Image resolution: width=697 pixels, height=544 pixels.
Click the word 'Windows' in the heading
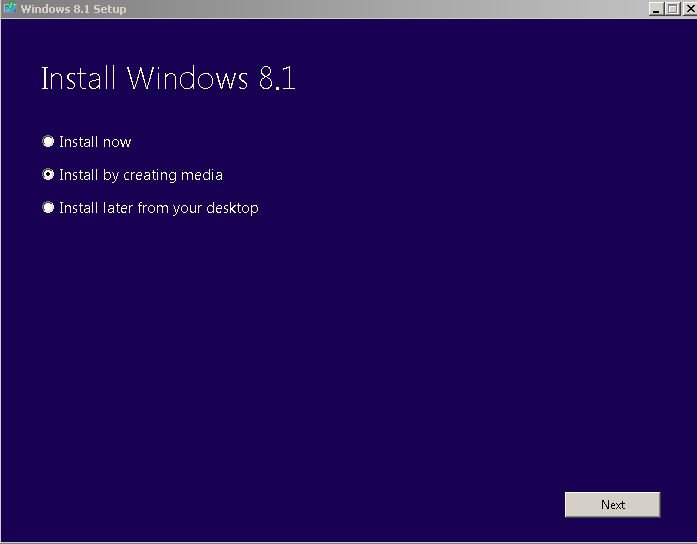coord(188,79)
